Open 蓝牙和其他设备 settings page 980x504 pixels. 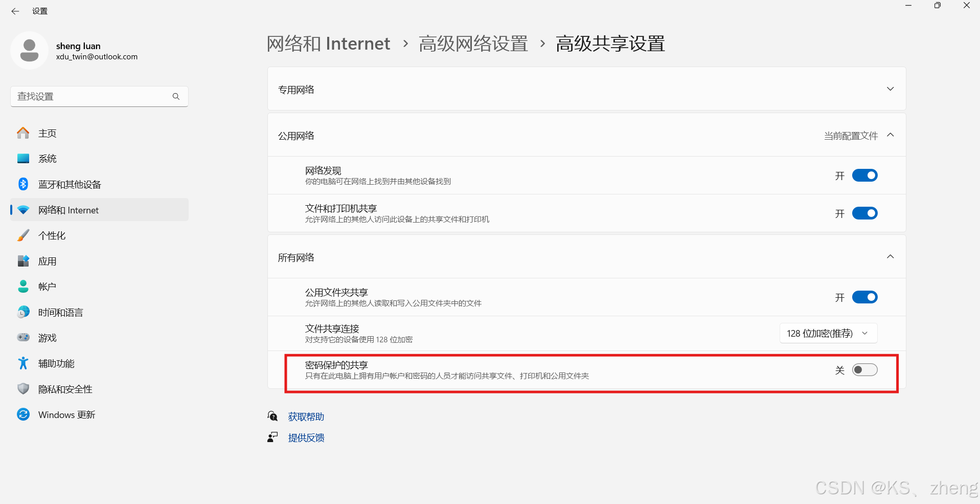[99, 184]
